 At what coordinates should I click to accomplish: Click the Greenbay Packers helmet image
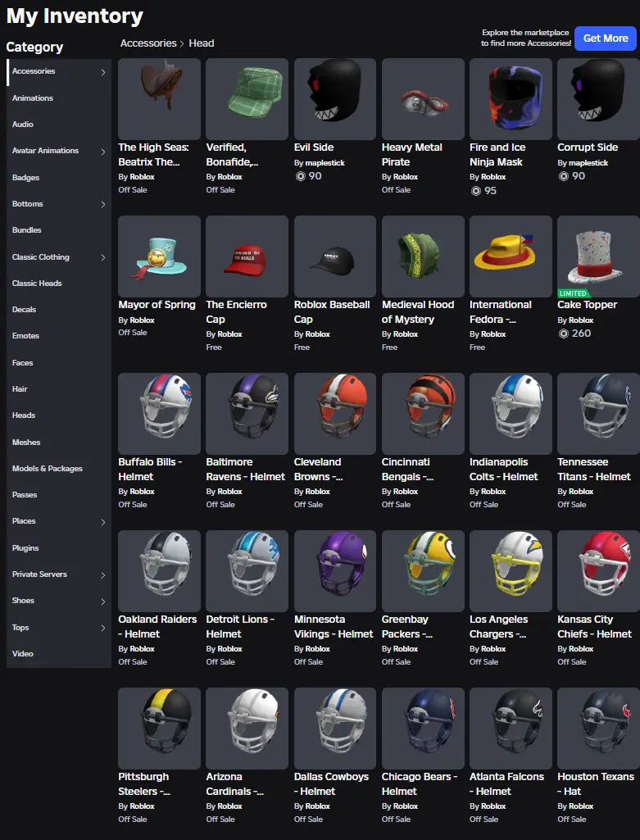tap(423, 570)
